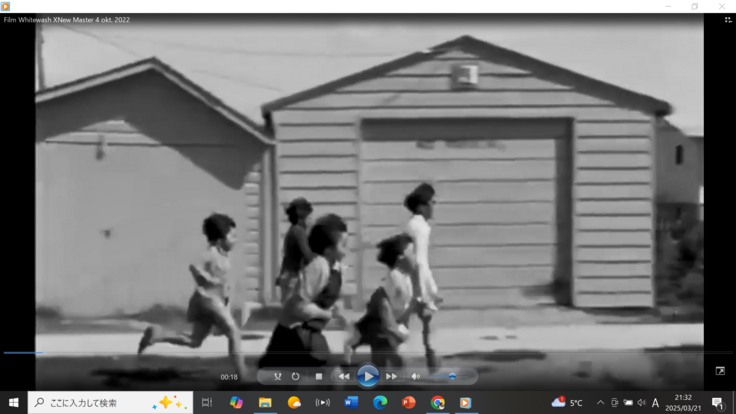The width and height of the screenshot is (736, 414).
Task: Adjust the player volume slider
Action: [x=443, y=377]
